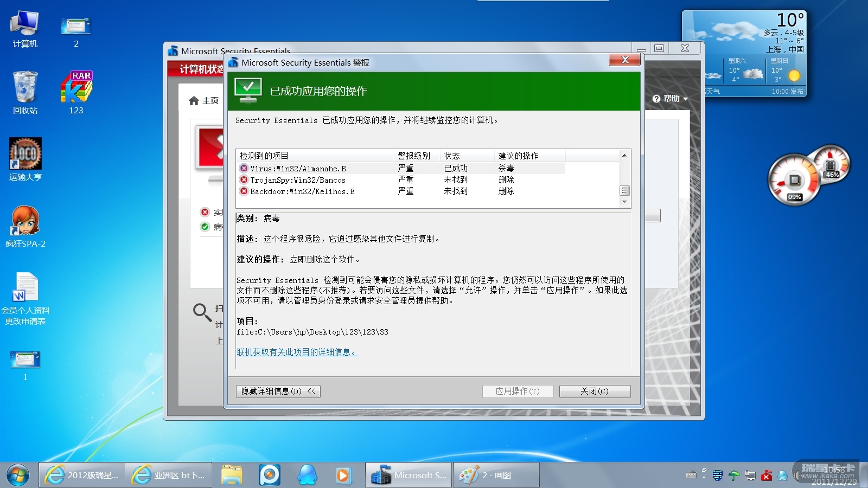This screenshot has width=868, height=488.
Task: Sort by 状态 column header
Action: (467, 156)
